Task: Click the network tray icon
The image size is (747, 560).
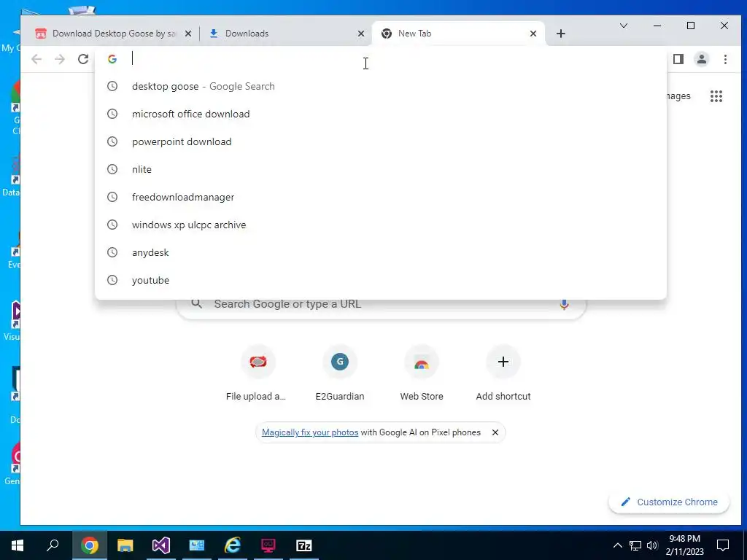Action: click(635, 545)
